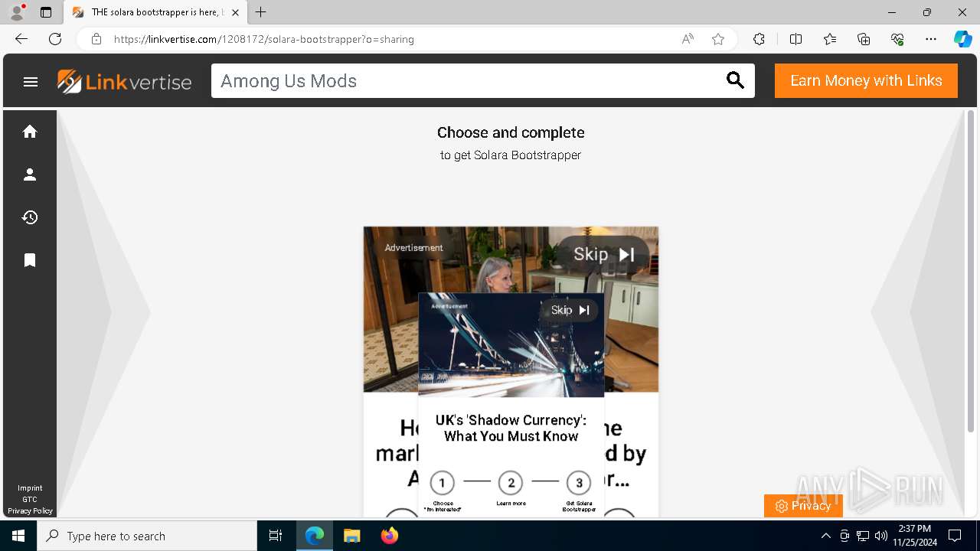This screenshot has width=980, height=551.
Task: Click Earn Money with Links button
Action: click(866, 80)
